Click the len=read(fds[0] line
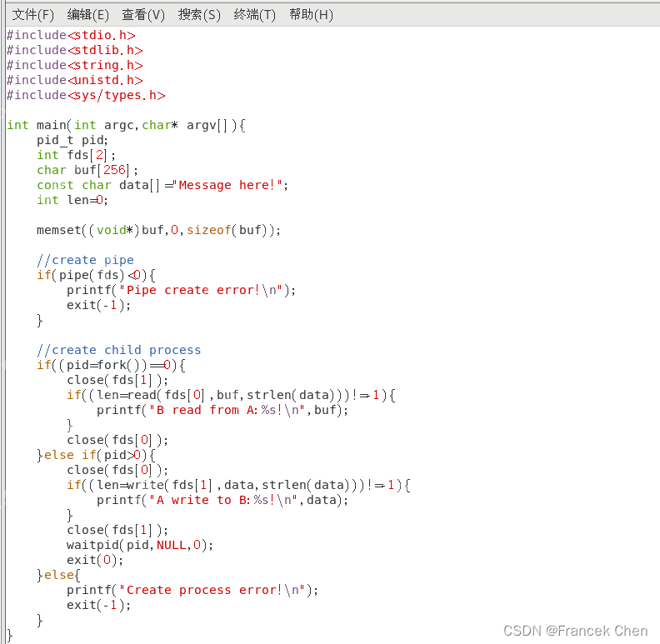 point(232,395)
